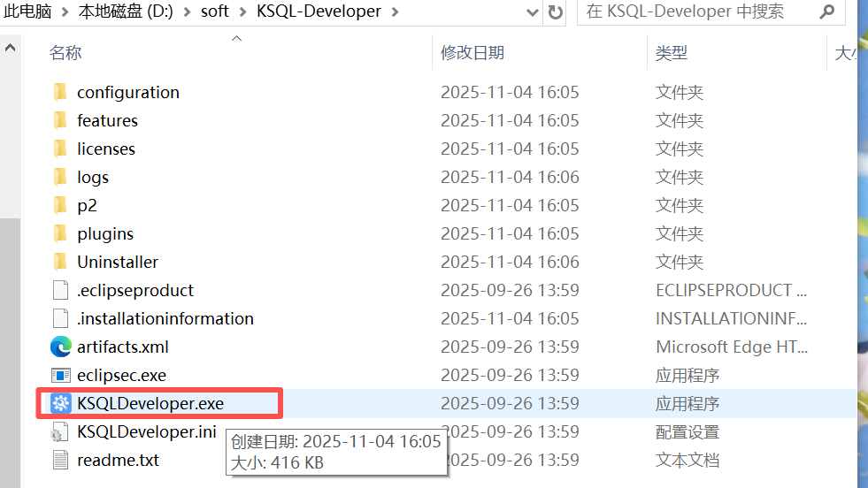The width and height of the screenshot is (868, 488).
Task: Sort files by 名称 column header
Action: (x=65, y=53)
